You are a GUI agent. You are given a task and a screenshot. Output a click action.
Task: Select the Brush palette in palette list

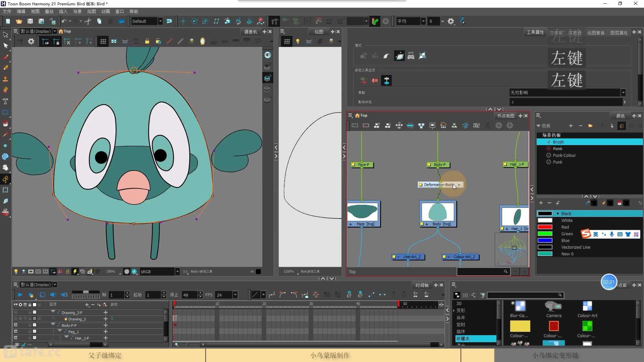[590, 142]
